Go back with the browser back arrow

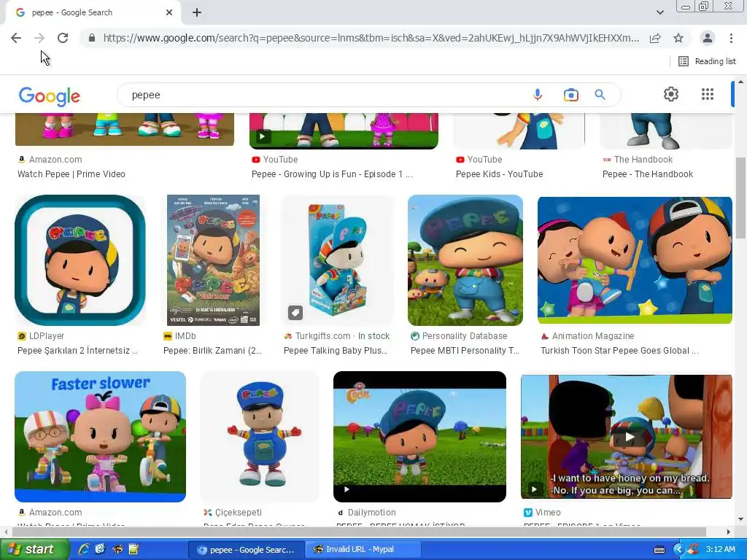click(x=16, y=38)
